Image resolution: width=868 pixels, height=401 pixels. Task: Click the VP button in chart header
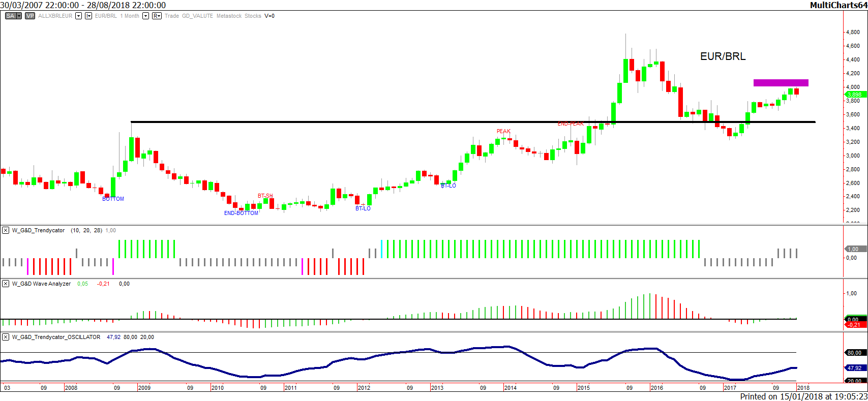[30, 16]
